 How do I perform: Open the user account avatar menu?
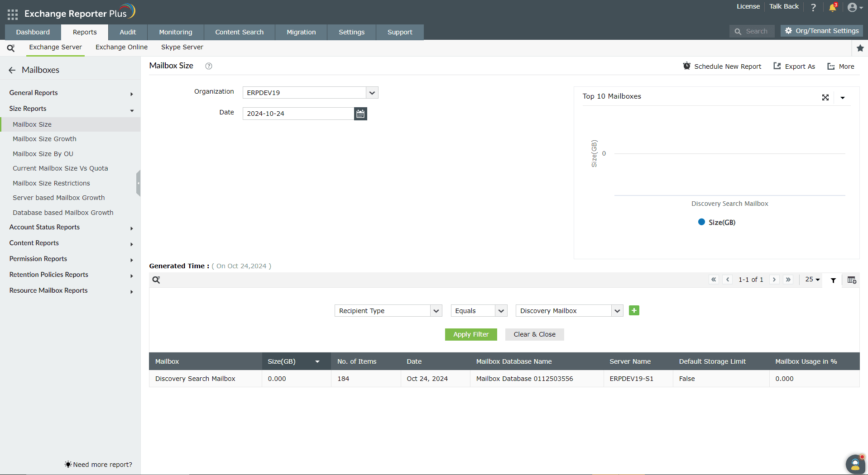click(x=854, y=7)
